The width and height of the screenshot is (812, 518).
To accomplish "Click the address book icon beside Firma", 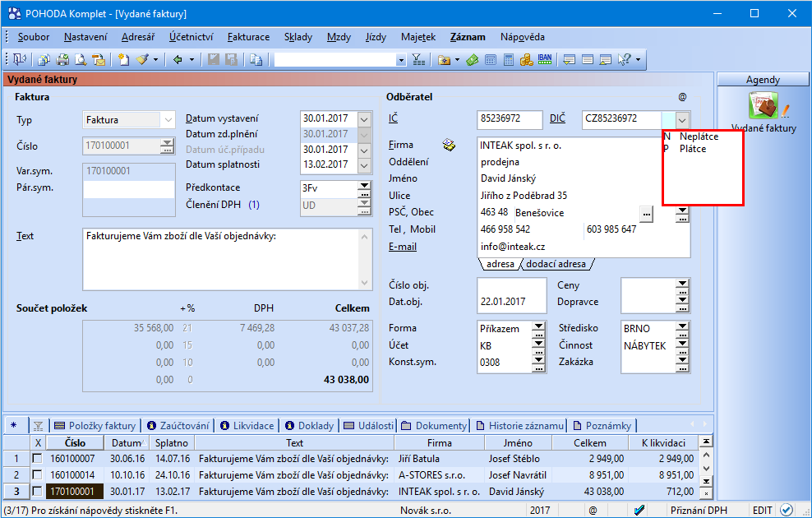I will (449, 145).
